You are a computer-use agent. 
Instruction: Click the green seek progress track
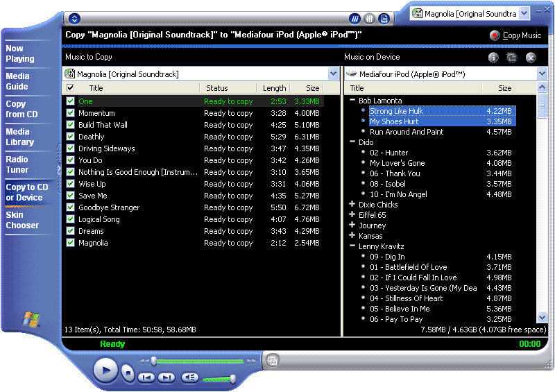pos(200,361)
